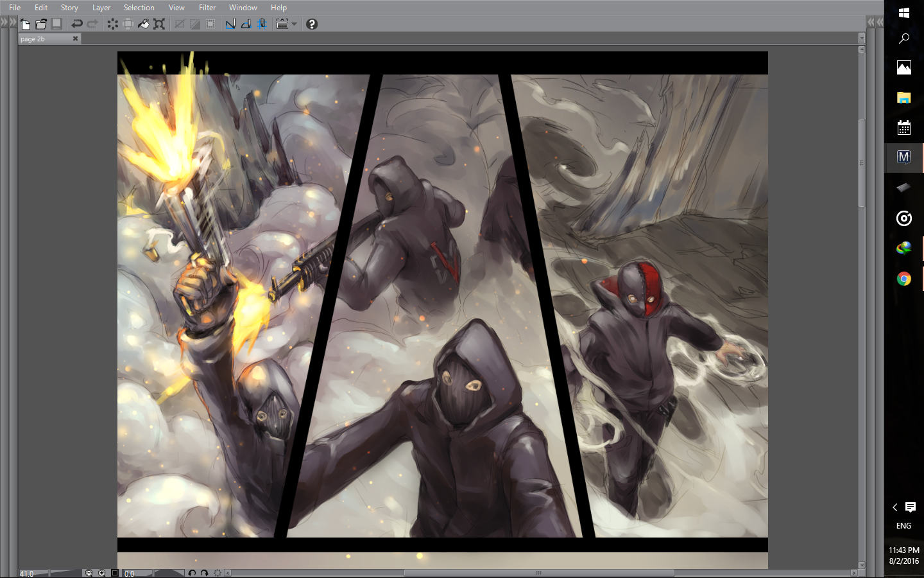Open the Filter menu

(207, 8)
